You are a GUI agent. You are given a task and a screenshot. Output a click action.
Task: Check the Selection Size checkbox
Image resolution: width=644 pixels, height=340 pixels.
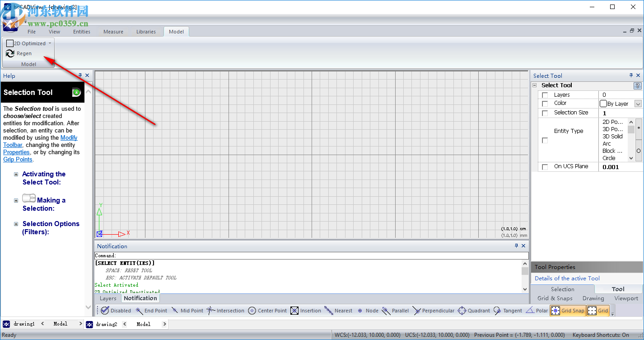point(545,113)
